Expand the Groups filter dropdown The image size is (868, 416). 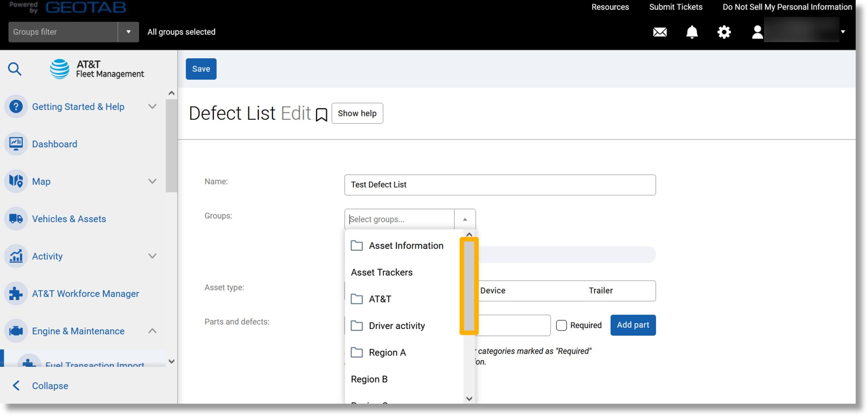coord(128,31)
